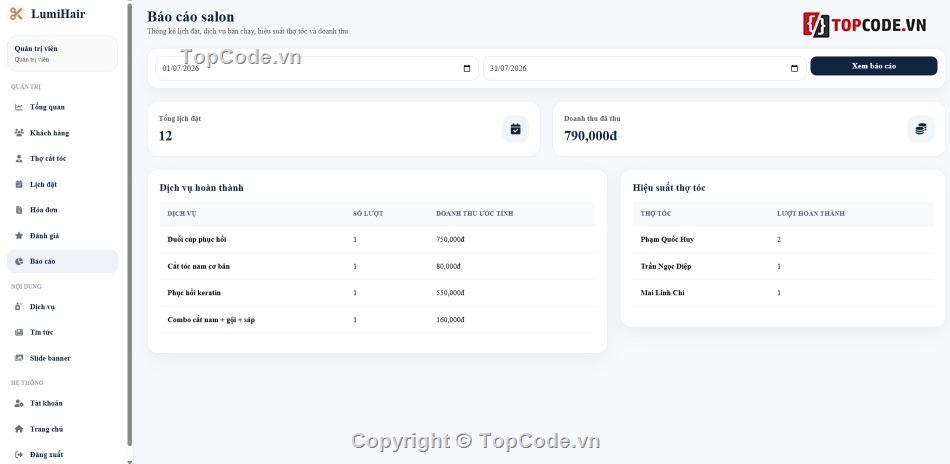Click calendar-check icon in Tổng lịch đặt card
The image size is (950, 464).
click(x=516, y=129)
